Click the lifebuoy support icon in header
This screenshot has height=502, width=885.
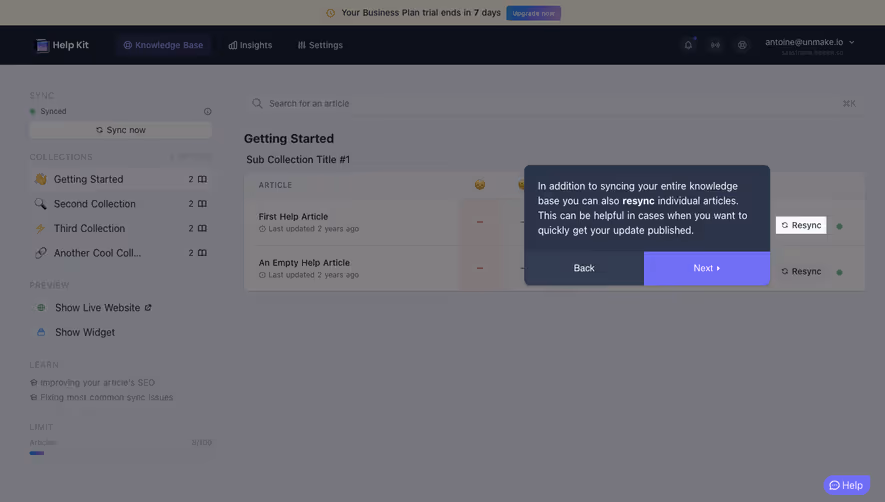point(742,45)
